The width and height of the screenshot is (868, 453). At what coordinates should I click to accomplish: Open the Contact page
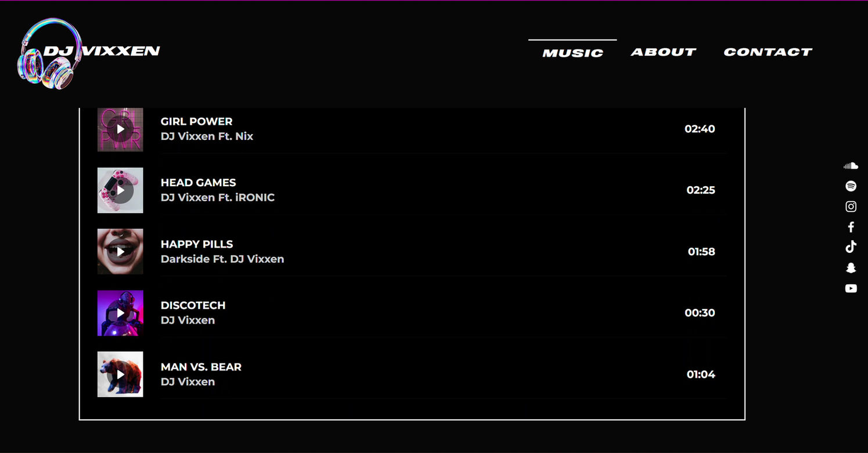(x=768, y=52)
